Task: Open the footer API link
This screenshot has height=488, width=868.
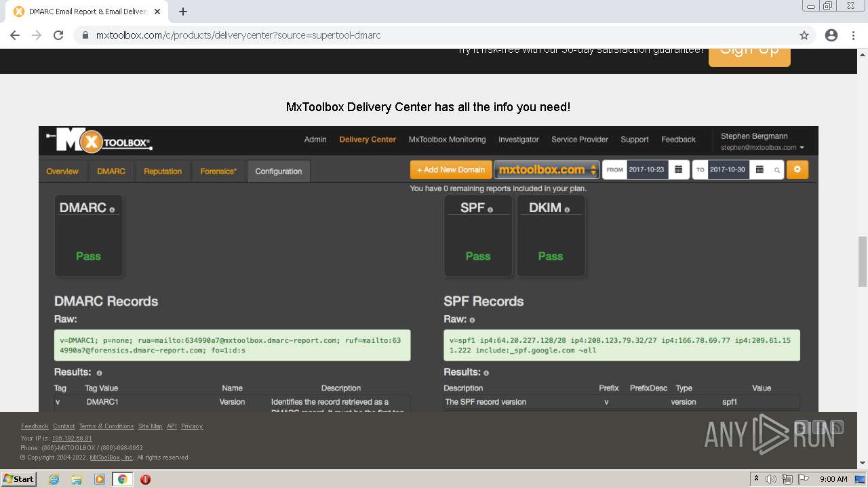Action: (x=172, y=426)
